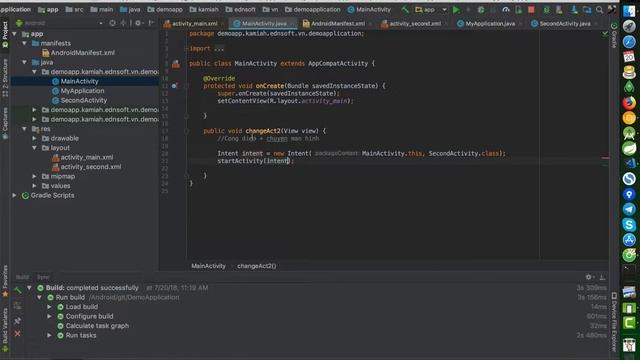
Task: Expand the Load build step
Action: pyautogui.click(x=50, y=307)
